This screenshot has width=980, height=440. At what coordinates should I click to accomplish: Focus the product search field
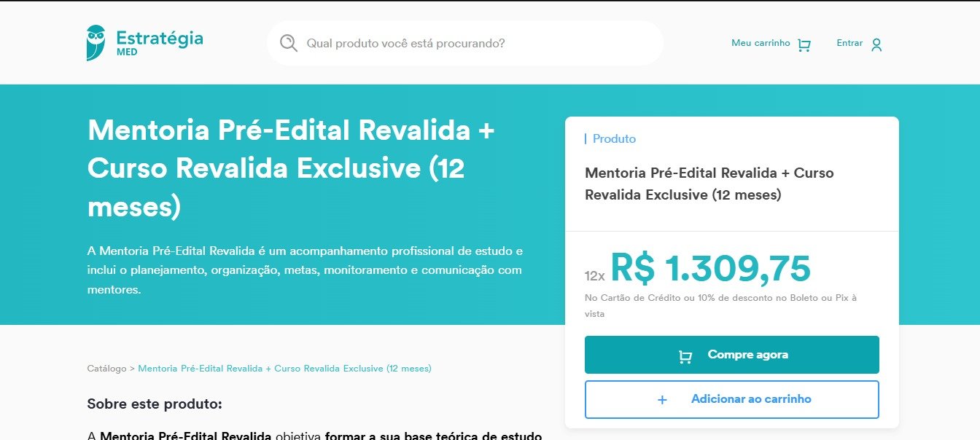465,43
